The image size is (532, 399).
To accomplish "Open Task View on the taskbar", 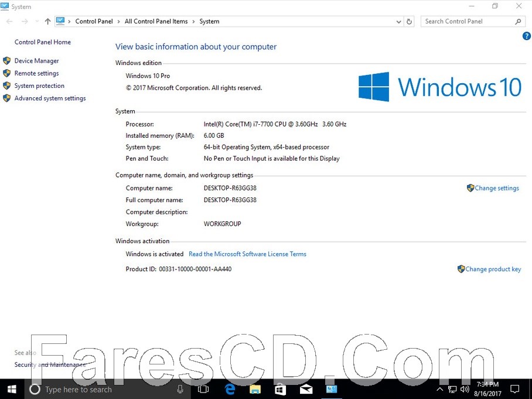I will (x=203, y=389).
